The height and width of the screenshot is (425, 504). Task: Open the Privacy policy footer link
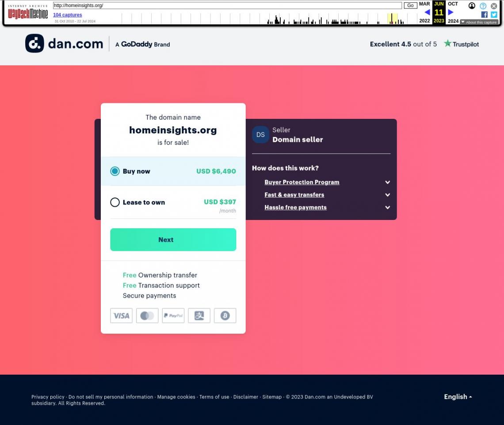[x=48, y=397]
